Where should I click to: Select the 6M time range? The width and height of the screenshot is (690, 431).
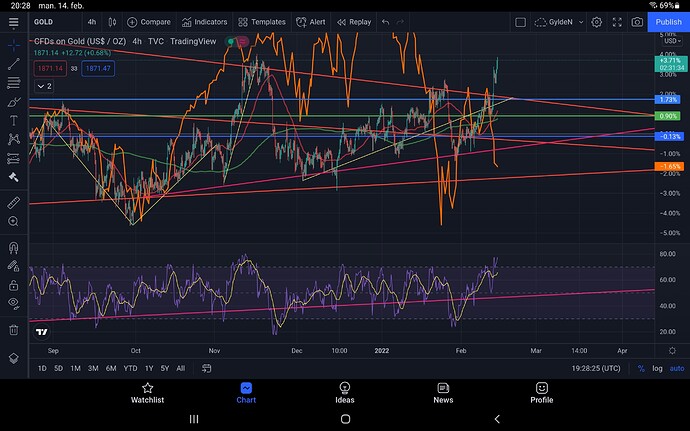pos(111,368)
